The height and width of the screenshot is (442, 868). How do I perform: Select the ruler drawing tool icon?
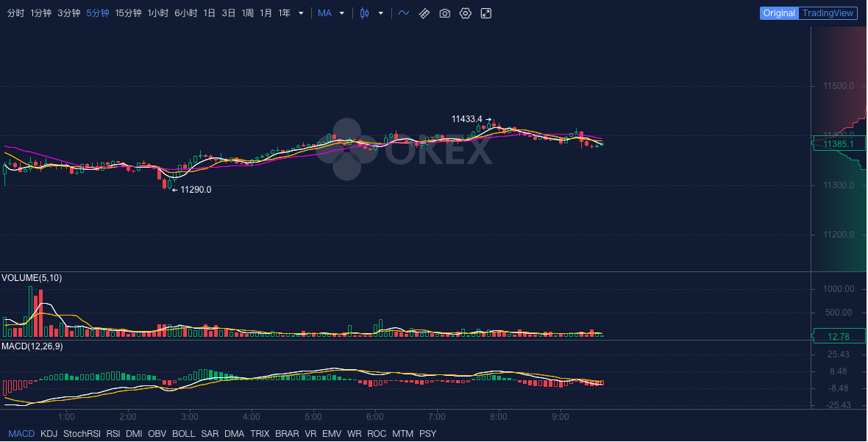[424, 13]
